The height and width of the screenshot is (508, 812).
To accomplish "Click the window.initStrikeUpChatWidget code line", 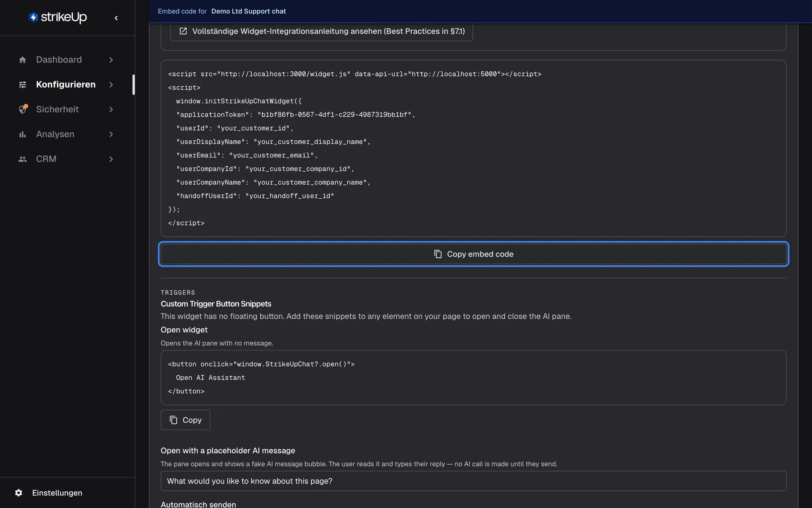I will click(x=239, y=101).
